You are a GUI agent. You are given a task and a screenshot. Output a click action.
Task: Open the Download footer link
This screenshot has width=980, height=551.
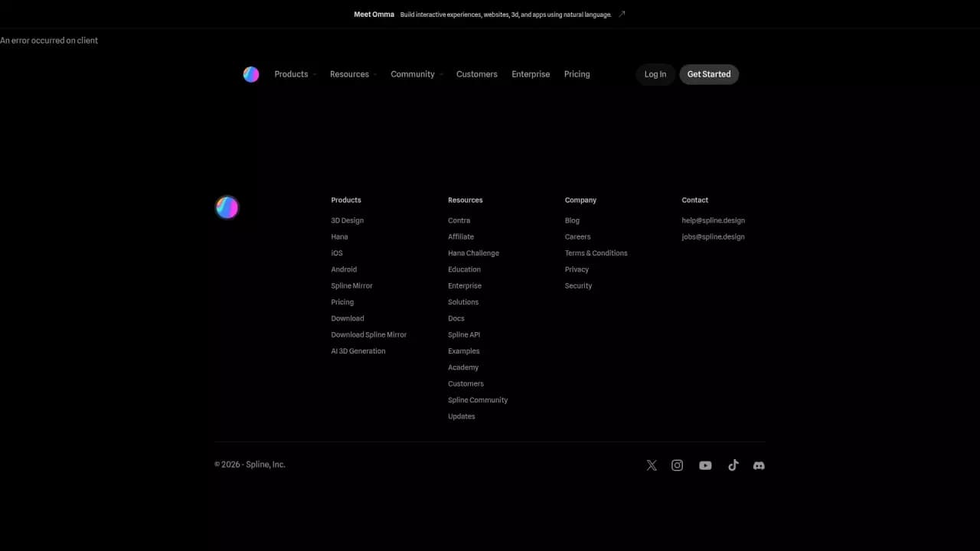[348, 318]
